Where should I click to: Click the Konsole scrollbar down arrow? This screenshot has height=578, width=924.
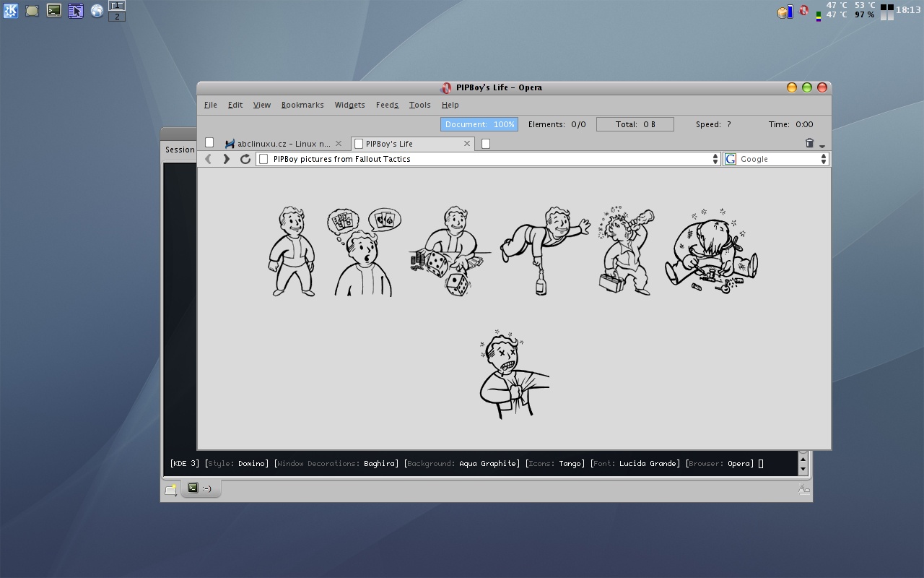(803, 469)
